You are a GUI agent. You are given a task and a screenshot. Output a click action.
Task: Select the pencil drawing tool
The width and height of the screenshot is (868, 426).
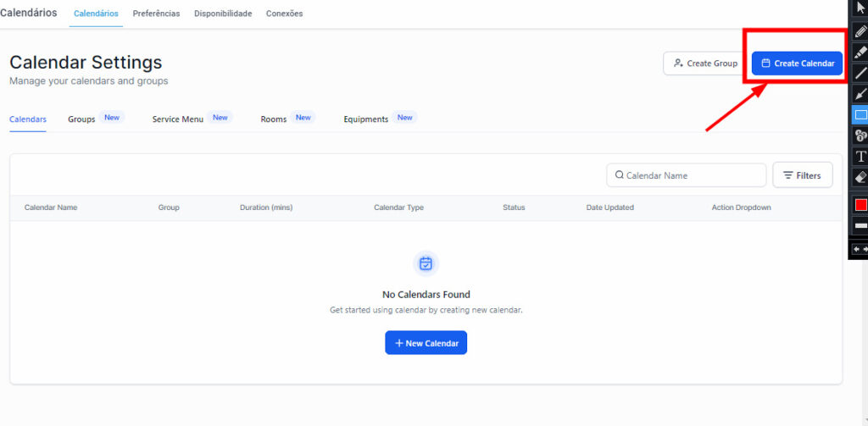pos(860,30)
